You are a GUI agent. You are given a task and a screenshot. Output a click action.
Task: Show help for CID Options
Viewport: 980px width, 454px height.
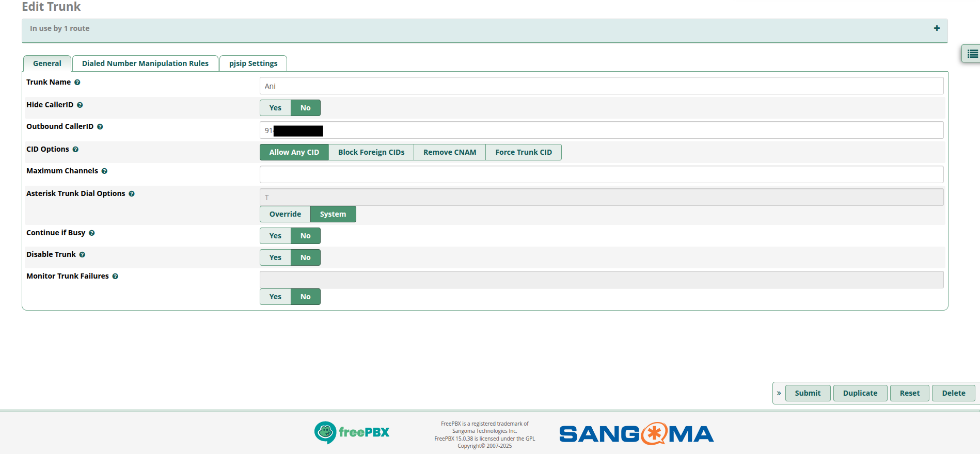(75, 150)
